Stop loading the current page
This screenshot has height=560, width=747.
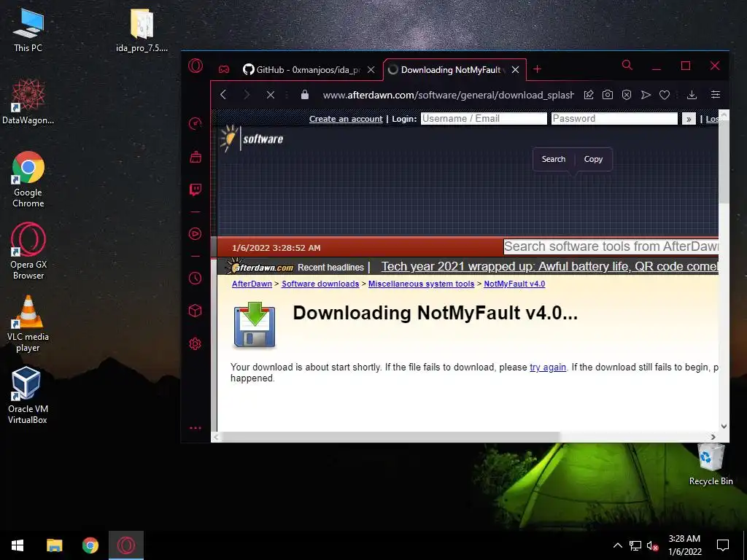pos(271,95)
